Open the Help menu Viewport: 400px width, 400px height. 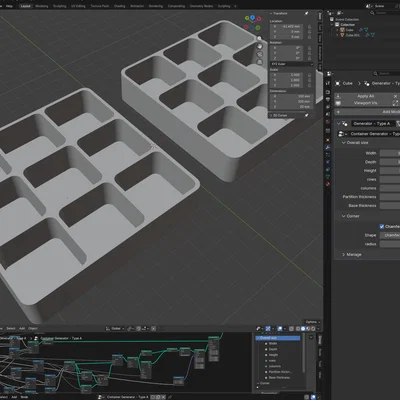pyautogui.click(x=9, y=6)
